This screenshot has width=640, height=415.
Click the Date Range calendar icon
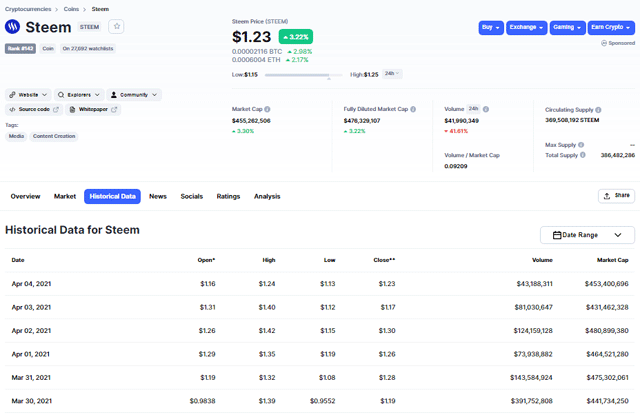click(x=557, y=235)
